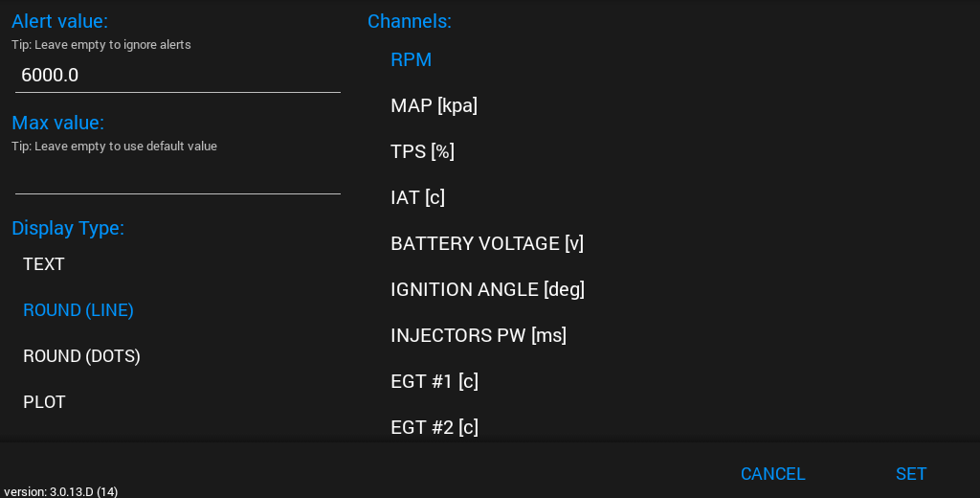Choose ROUND (LINE) display type
Screen dimensions: 980x498
[x=78, y=310]
